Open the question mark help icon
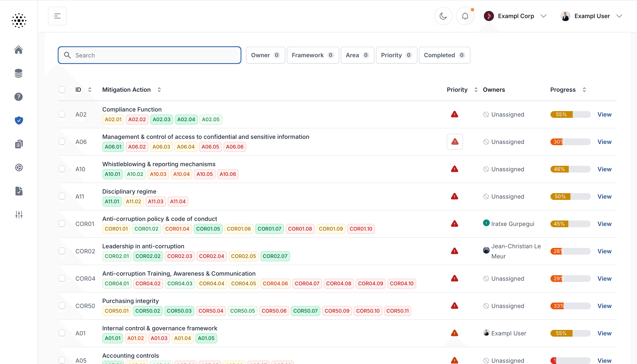Screen dimensions: 637x364 [19, 97]
